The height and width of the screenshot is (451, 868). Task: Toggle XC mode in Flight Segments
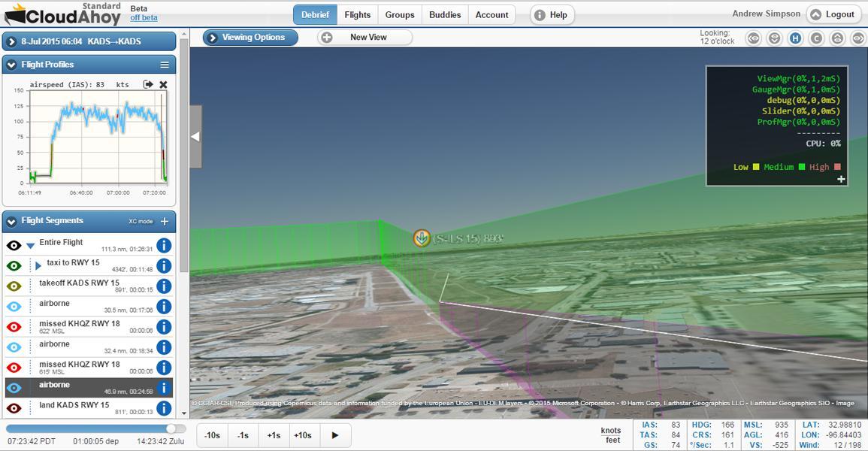pos(141,221)
